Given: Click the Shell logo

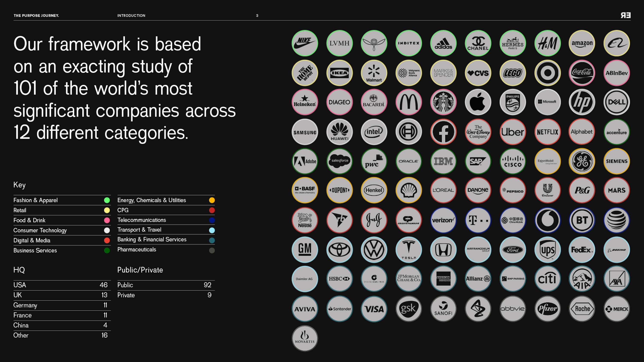Looking at the screenshot, I should (409, 190).
